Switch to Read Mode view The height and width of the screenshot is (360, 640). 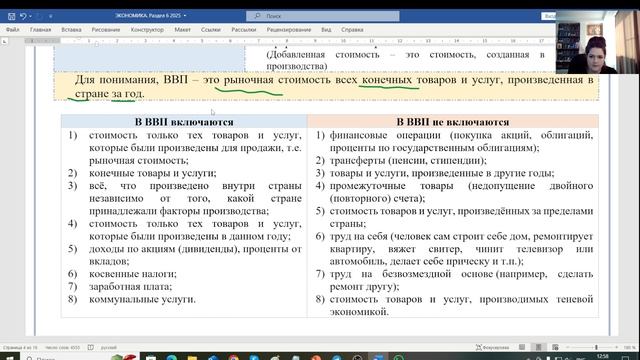pos(522,347)
